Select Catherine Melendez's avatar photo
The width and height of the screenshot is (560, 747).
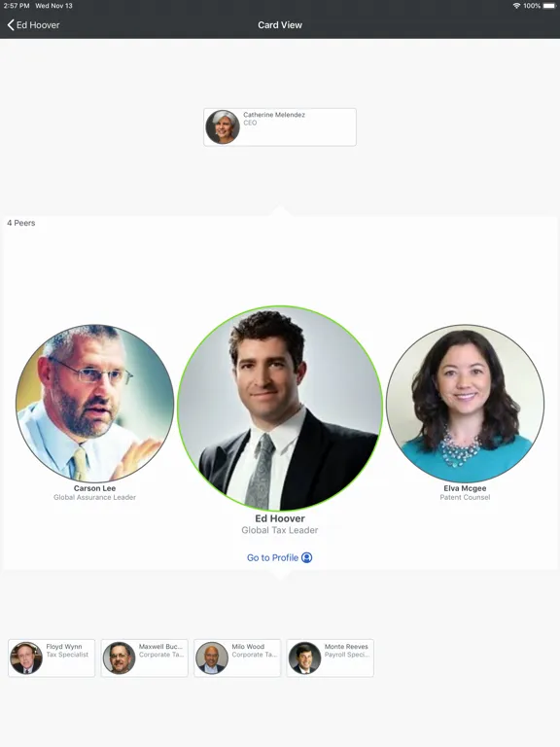tap(223, 126)
